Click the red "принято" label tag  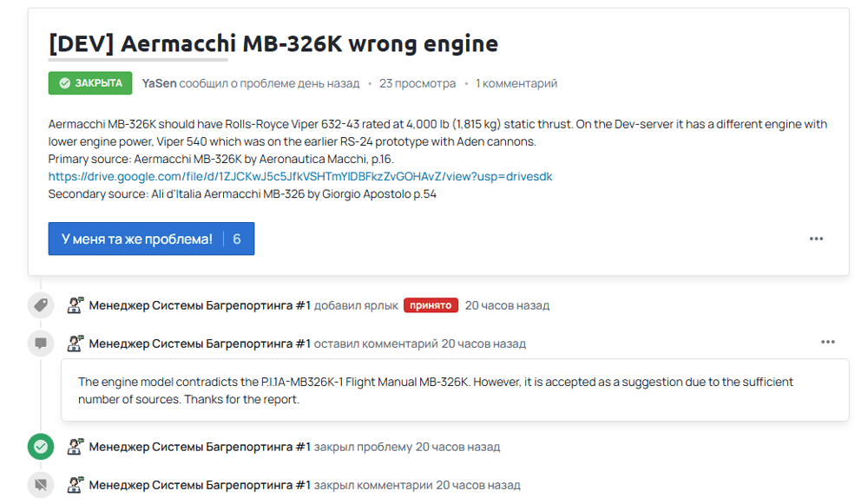(431, 305)
